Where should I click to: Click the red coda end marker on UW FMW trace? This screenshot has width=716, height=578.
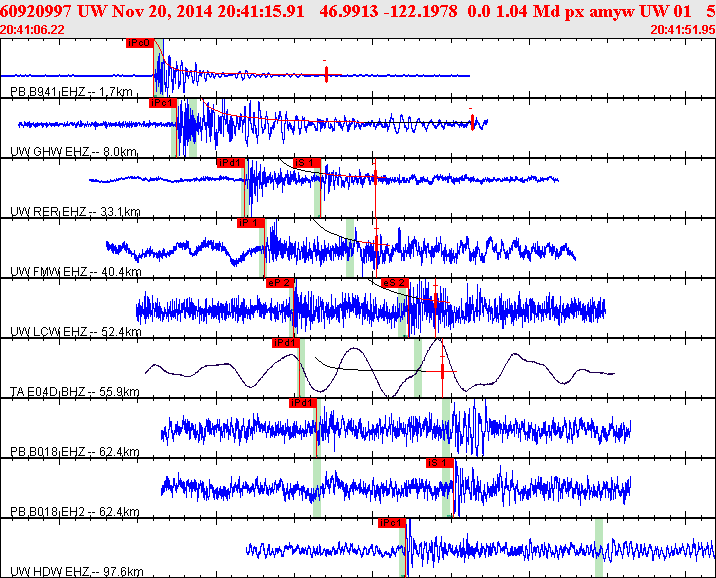click(x=376, y=245)
